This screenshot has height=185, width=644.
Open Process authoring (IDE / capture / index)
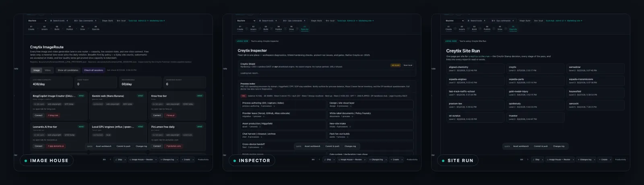pyautogui.click(x=283, y=104)
